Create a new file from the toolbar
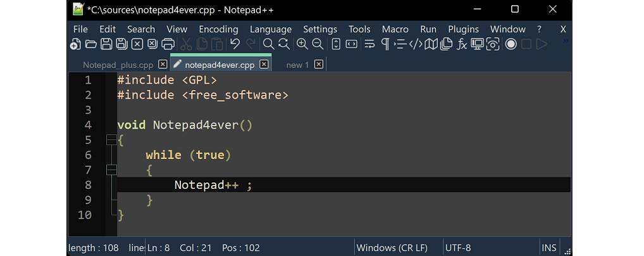 tap(75, 44)
